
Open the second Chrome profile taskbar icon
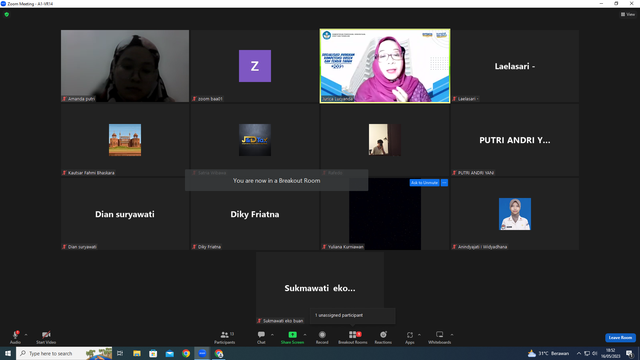pyautogui.click(x=219, y=353)
